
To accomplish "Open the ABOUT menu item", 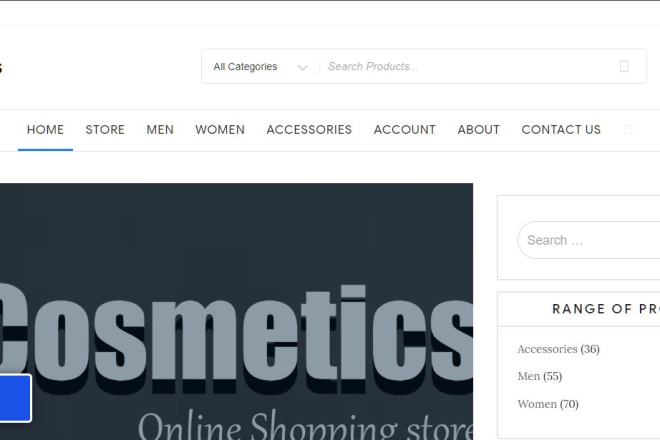I will [x=479, y=130].
